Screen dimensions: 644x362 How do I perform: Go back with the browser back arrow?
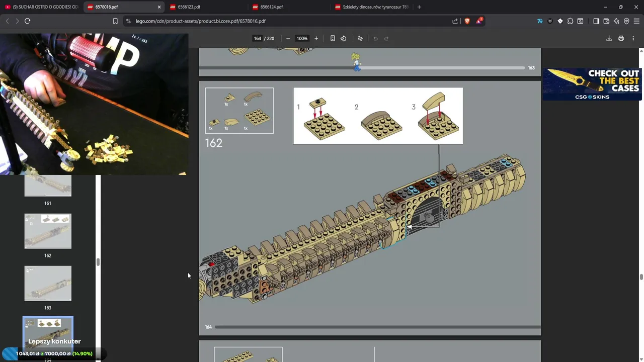[x=7, y=21]
